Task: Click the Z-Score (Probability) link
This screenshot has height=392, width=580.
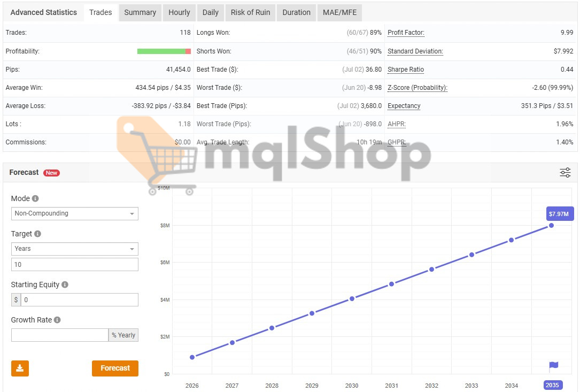Action: pos(417,88)
